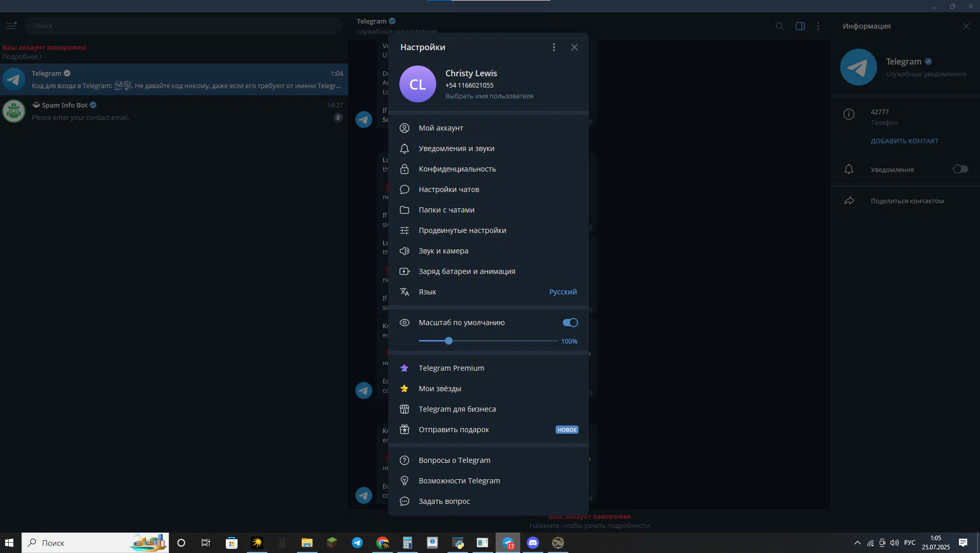
Task: Open Task View on the taskbar
Action: [x=206, y=543]
